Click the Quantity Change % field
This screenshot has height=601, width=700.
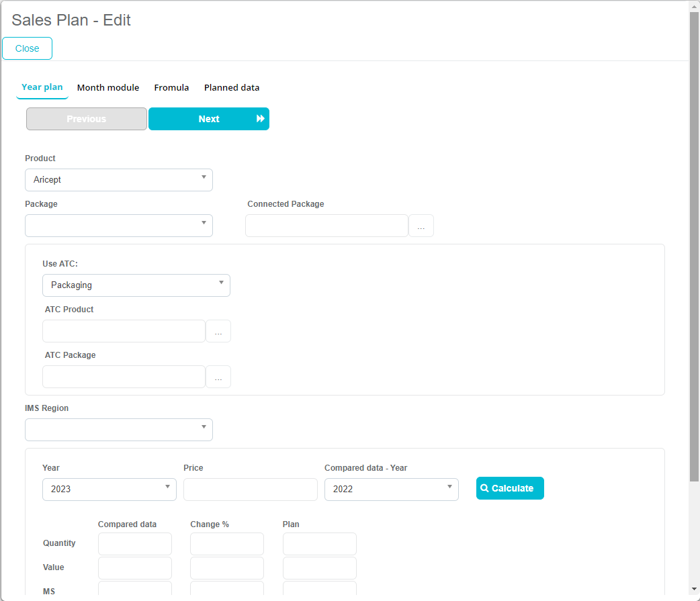click(227, 544)
